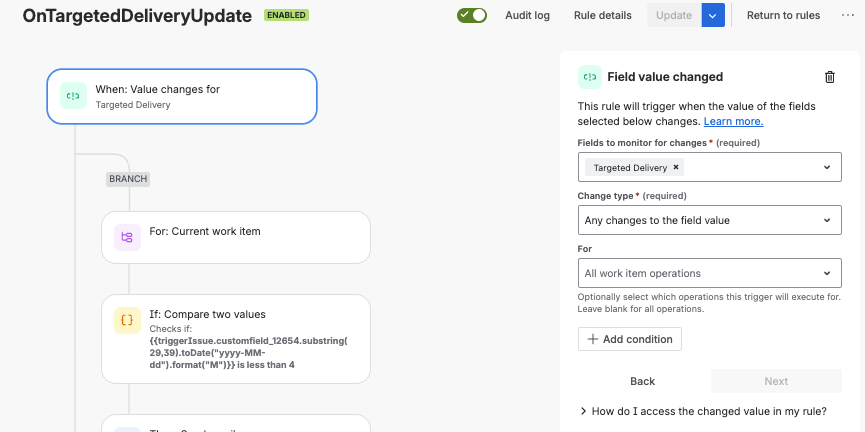Image resolution: width=865 pixels, height=432 pixels.
Task: Click the purple branch icon on Current work item
Action: point(127,237)
